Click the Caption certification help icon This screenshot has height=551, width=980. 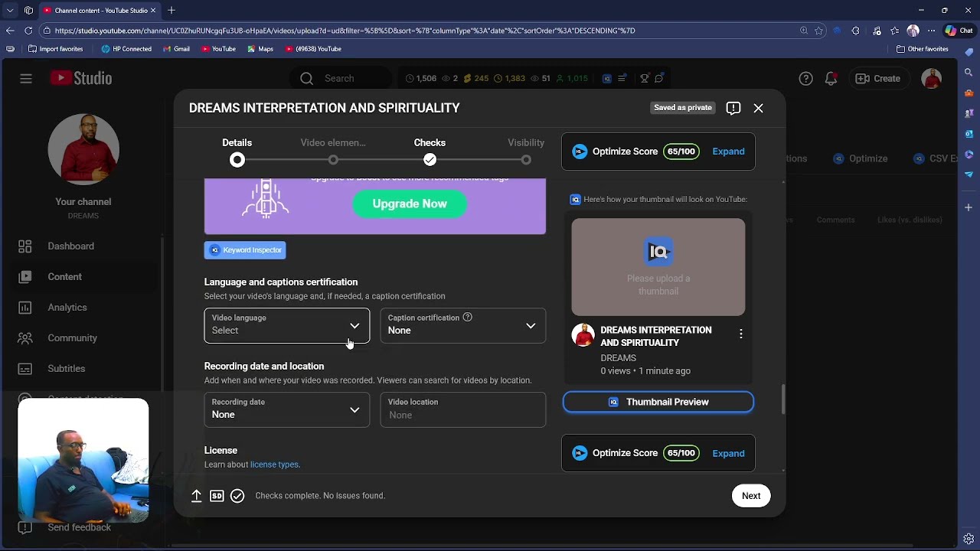pyautogui.click(x=468, y=318)
